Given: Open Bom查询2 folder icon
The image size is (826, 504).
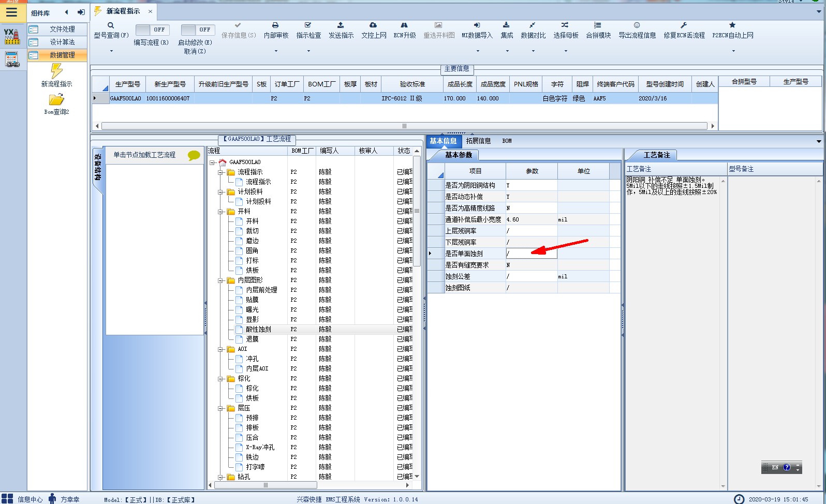Looking at the screenshot, I should 56,99.
